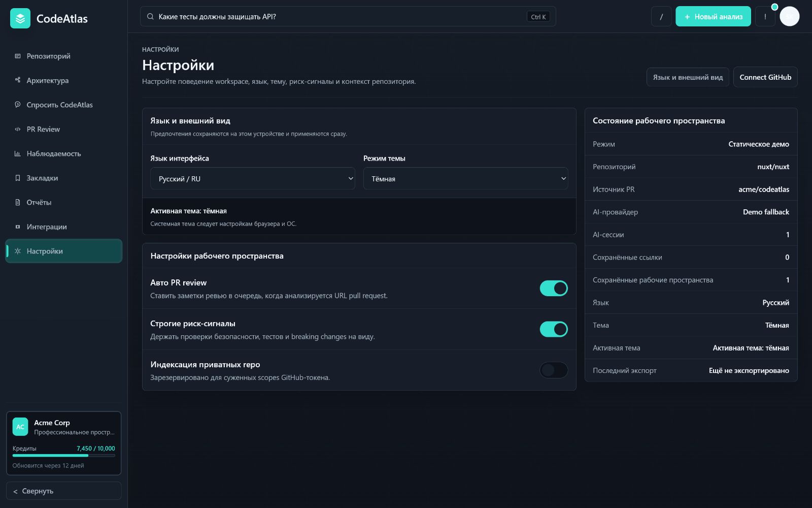This screenshot has width=812, height=508.
Task: Focus the search field about API tests
Action: (x=348, y=17)
